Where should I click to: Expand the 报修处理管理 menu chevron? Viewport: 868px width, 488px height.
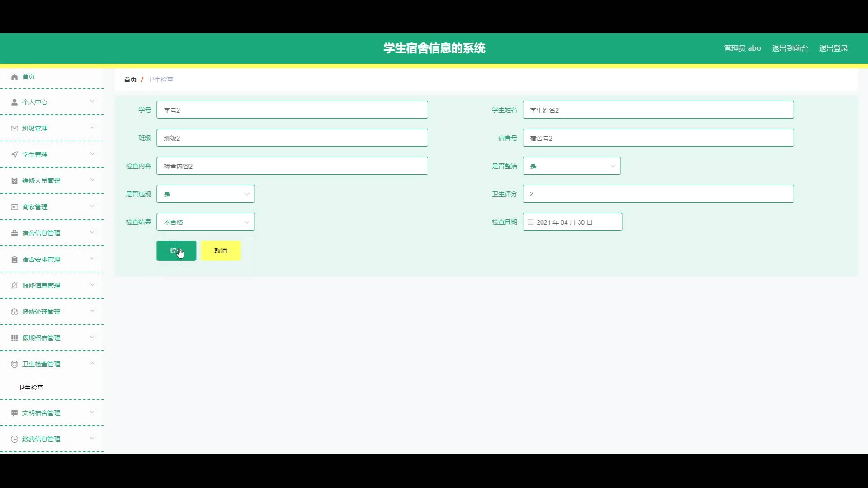click(x=92, y=311)
